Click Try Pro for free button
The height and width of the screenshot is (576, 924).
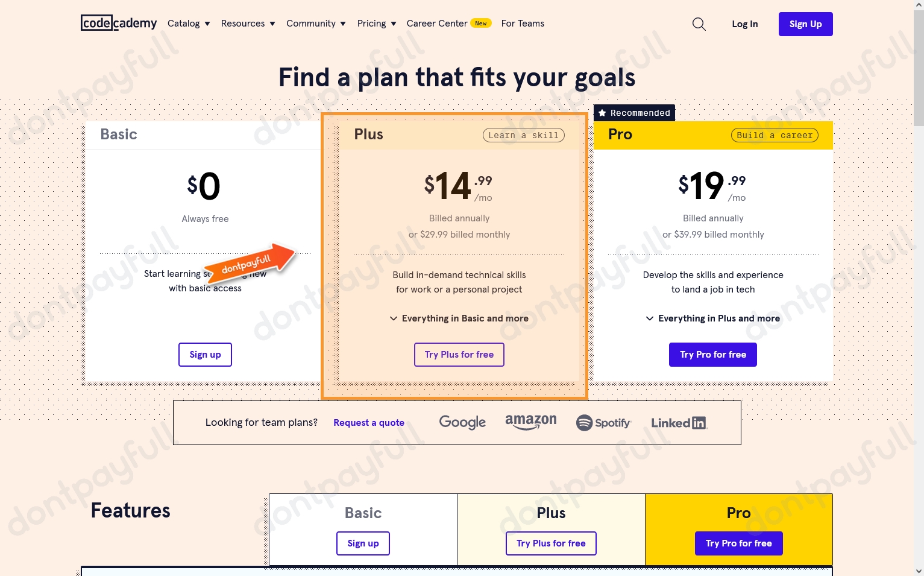point(712,355)
